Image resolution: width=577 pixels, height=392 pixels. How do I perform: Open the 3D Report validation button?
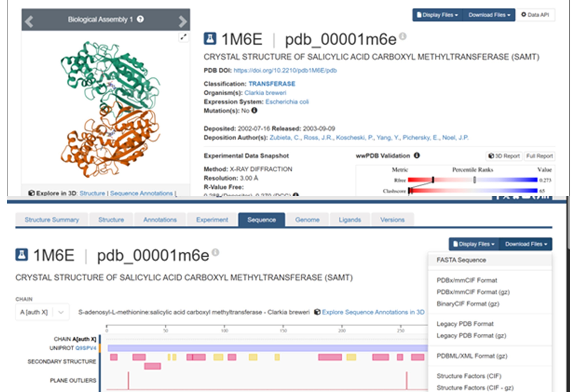tap(504, 156)
